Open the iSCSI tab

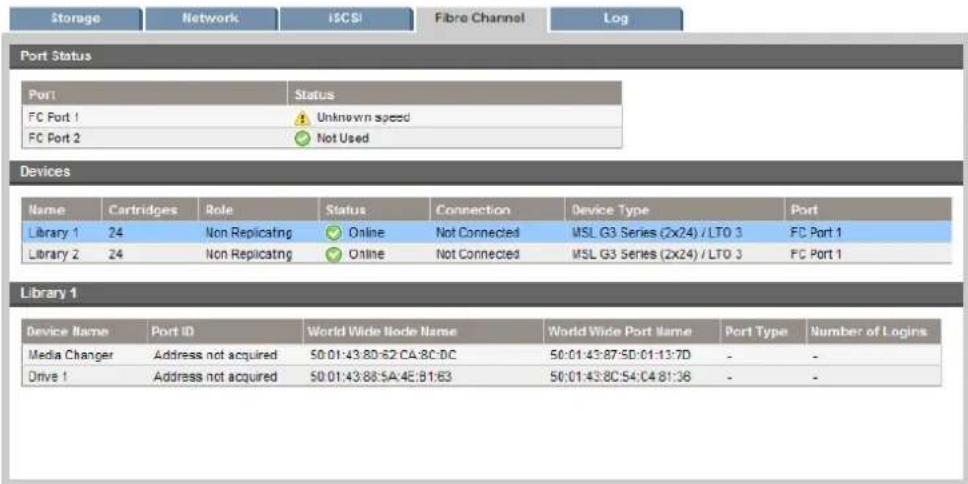346,19
